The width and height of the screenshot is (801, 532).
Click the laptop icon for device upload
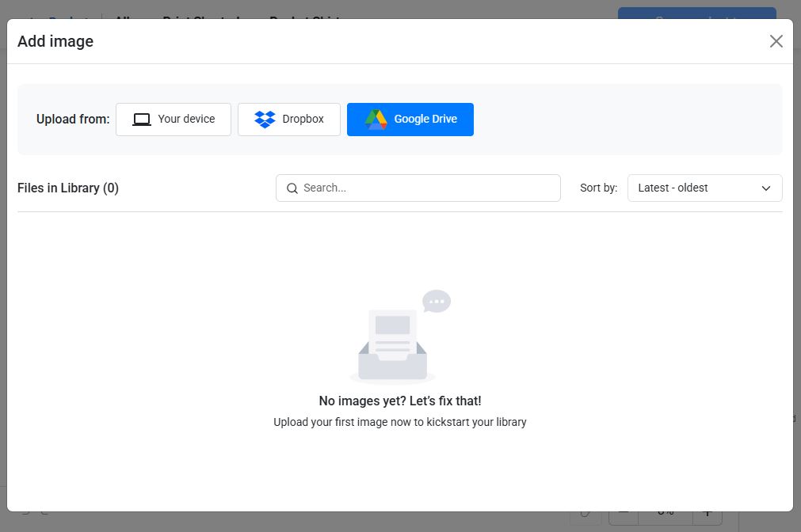pos(142,120)
